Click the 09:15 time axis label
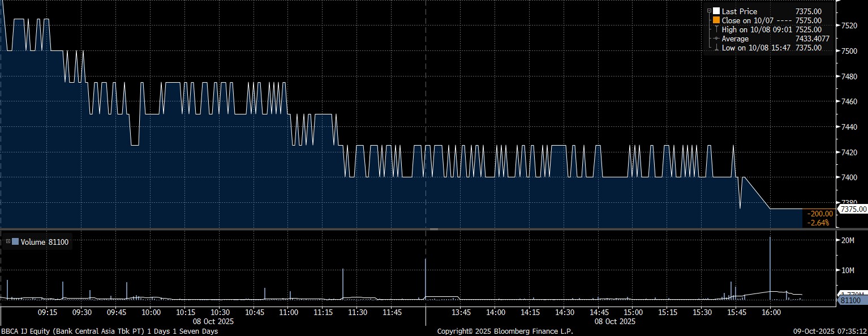868x336 pixels. coord(47,312)
